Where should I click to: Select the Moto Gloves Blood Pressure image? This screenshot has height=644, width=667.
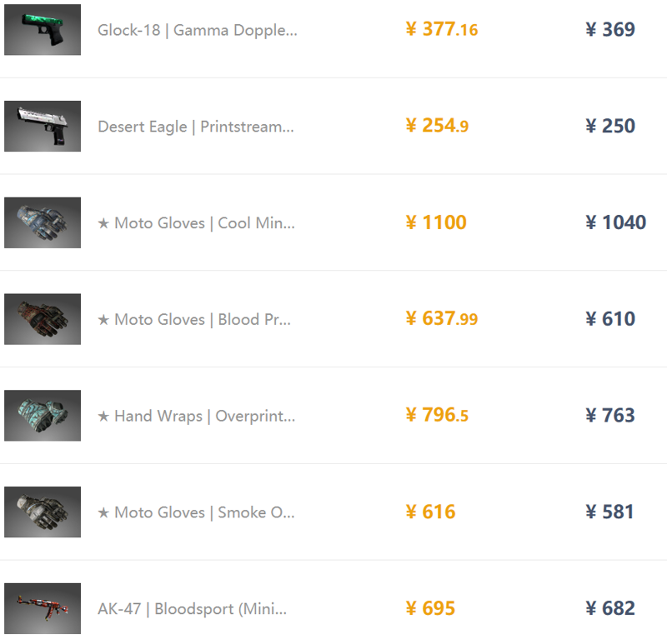(43, 319)
